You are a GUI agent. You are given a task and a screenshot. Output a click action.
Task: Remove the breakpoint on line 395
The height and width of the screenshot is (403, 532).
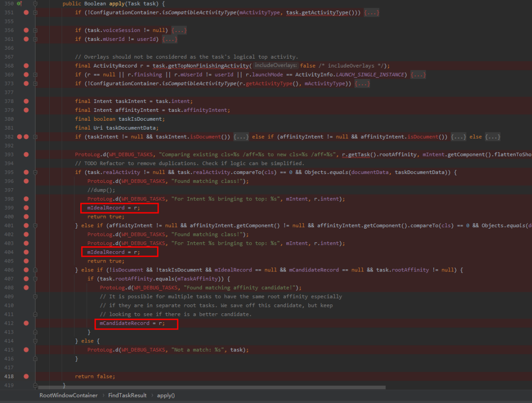click(x=26, y=172)
